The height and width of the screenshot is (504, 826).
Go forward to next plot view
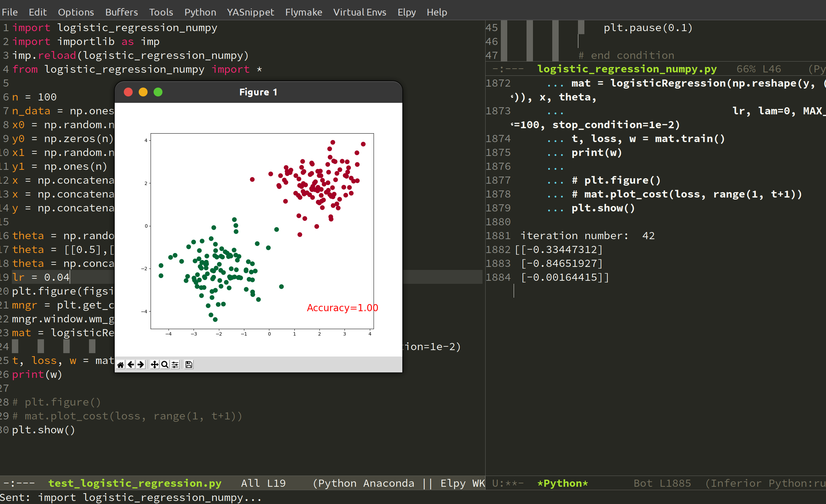coord(141,364)
